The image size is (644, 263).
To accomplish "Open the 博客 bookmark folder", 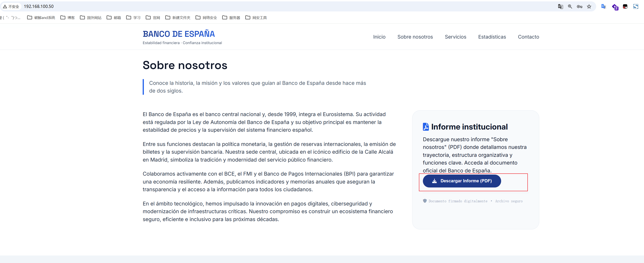I will tap(68, 18).
